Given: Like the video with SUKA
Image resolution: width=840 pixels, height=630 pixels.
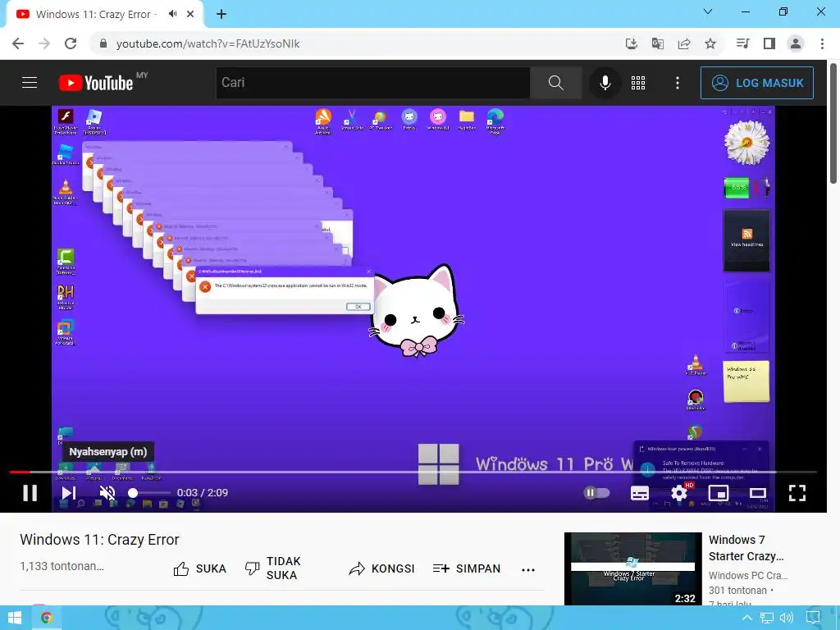Looking at the screenshot, I should (x=200, y=568).
